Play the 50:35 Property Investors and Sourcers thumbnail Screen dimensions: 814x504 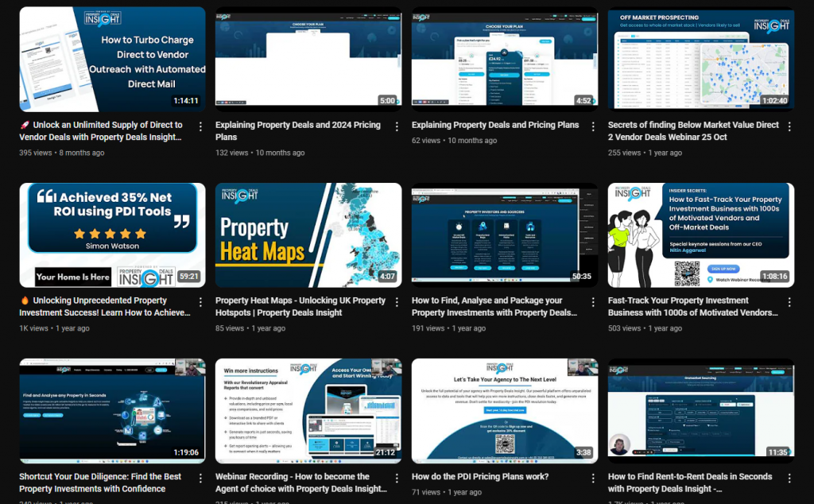point(505,235)
